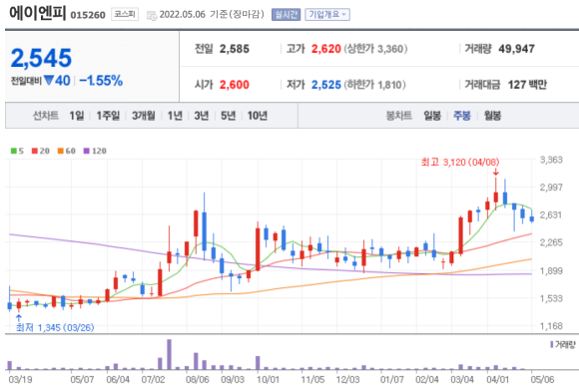The image size is (579, 392).
Task: Click the 최고 3,120 (04/08) high marker
Action: tap(460, 162)
